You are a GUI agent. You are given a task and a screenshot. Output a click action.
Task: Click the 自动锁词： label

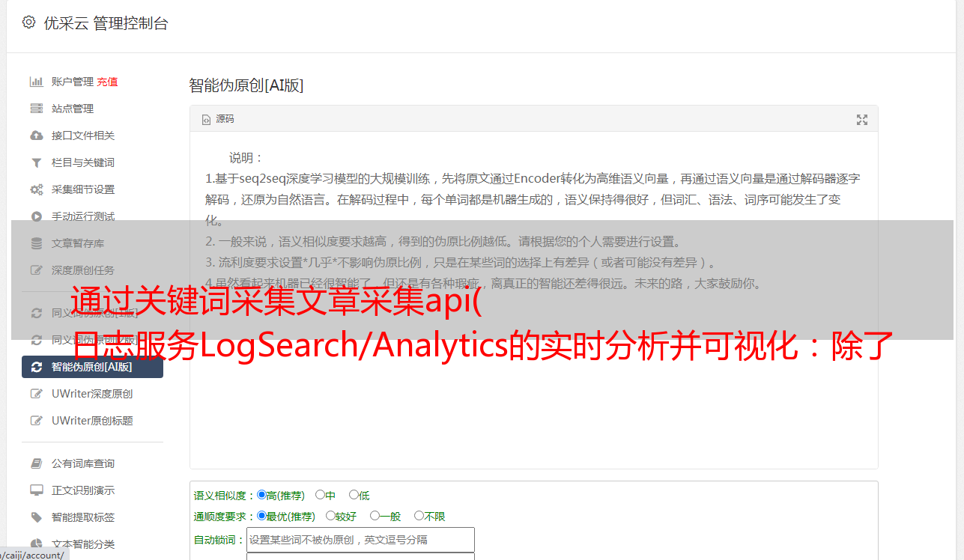(x=219, y=541)
